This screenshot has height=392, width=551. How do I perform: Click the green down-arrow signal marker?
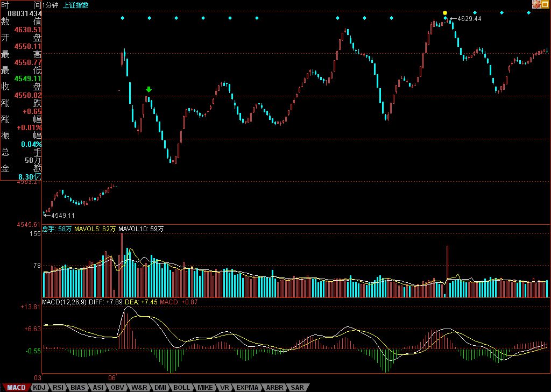pos(149,89)
